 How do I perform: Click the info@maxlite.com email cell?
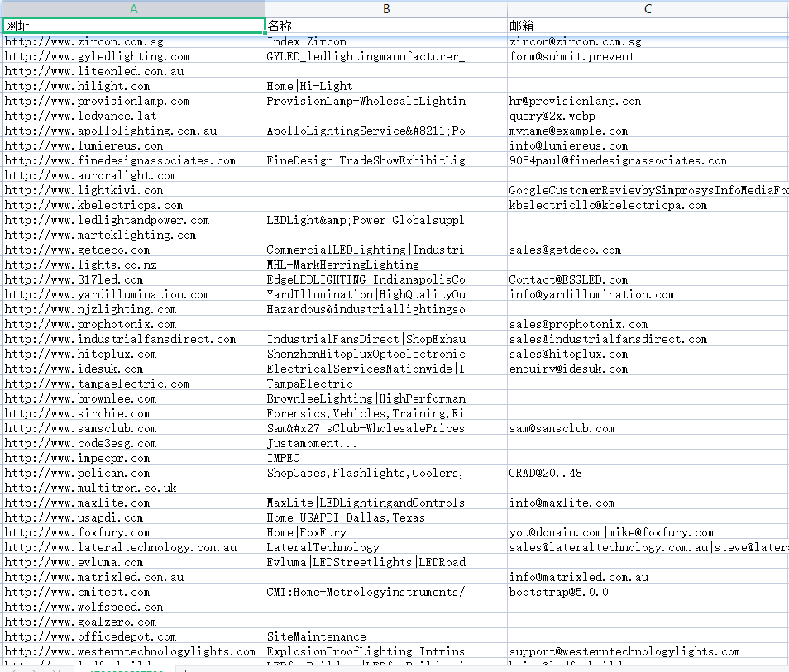tap(648, 503)
